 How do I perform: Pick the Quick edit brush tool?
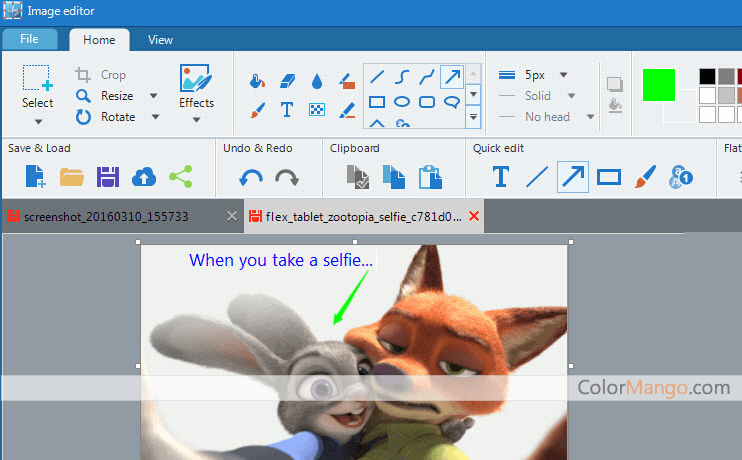(645, 177)
